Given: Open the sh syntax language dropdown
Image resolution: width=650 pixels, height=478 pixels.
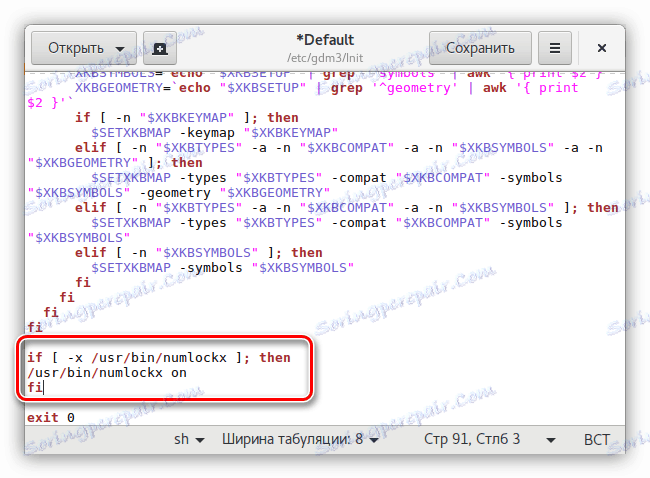Looking at the screenshot, I should point(189,439).
